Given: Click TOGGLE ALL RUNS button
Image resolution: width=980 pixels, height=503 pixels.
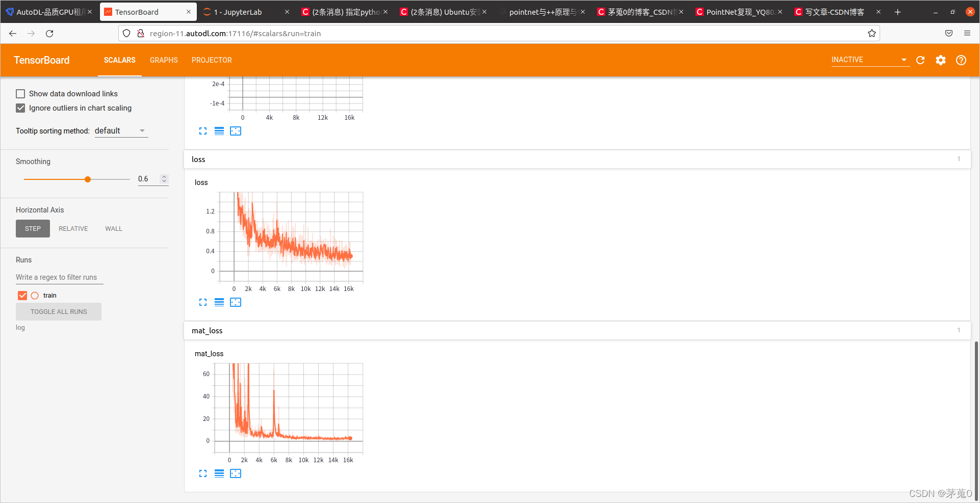Looking at the screenshot, I should click(59, 311).
